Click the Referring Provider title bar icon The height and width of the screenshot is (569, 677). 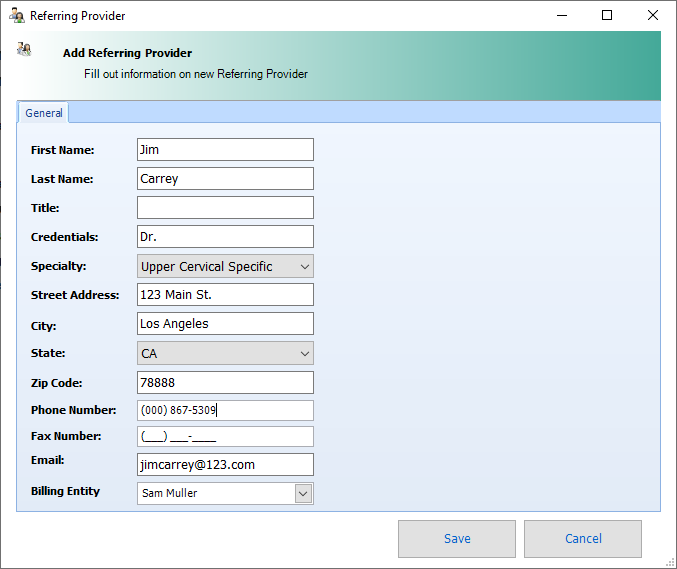tap(17, 15)
